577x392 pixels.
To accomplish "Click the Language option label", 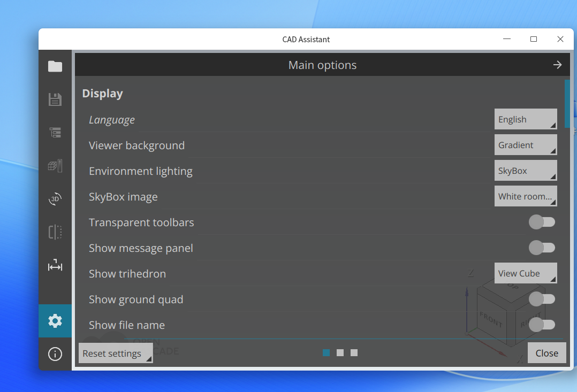I will [112, 120].
